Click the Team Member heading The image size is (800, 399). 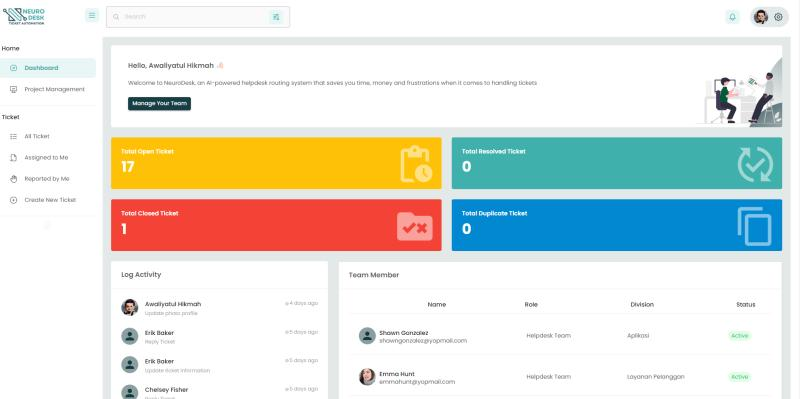point(374,275)
